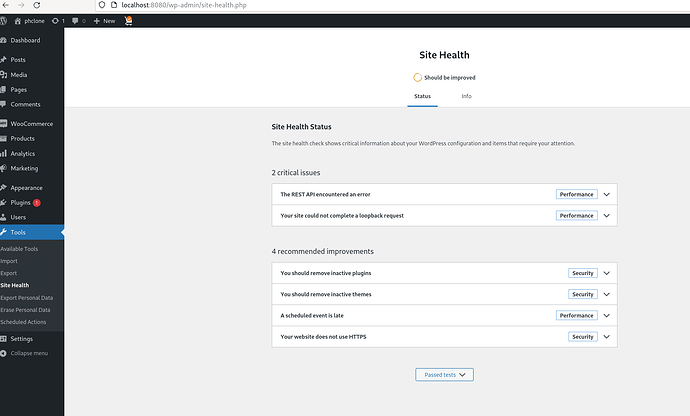Expand the inactive plugins recommendation
The image size is (690, 416).
click(x=606, y=272)
